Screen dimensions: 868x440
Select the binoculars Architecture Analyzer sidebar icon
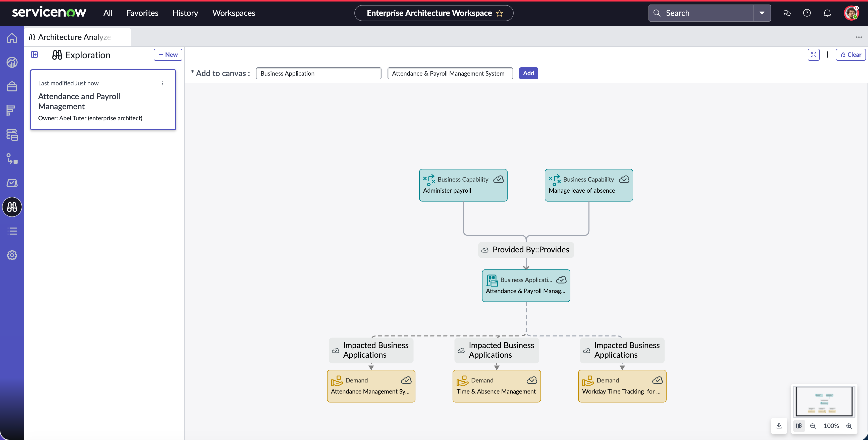pyautogui.click(x=12, y=207)
